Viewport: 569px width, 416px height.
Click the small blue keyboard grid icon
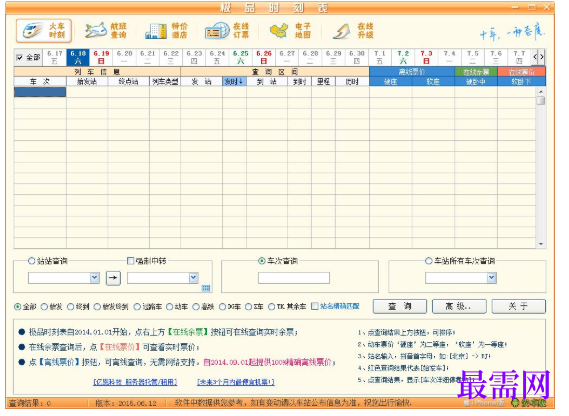[206, 288]
